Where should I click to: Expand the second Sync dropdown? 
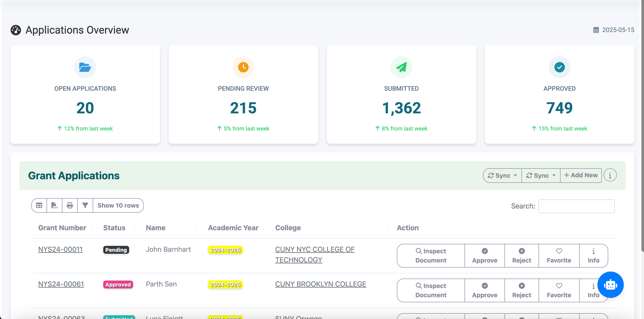tap(541, 176)
